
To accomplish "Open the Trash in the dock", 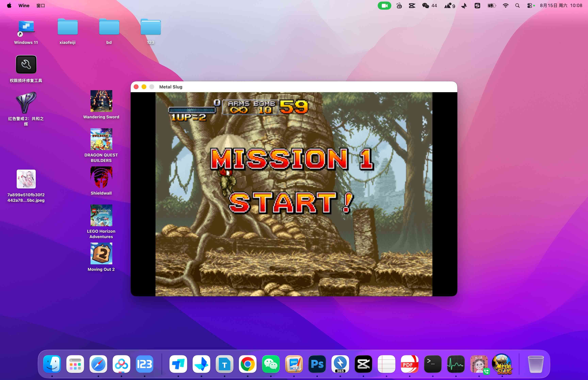I will pyautogui.click(x=536, y=364).
